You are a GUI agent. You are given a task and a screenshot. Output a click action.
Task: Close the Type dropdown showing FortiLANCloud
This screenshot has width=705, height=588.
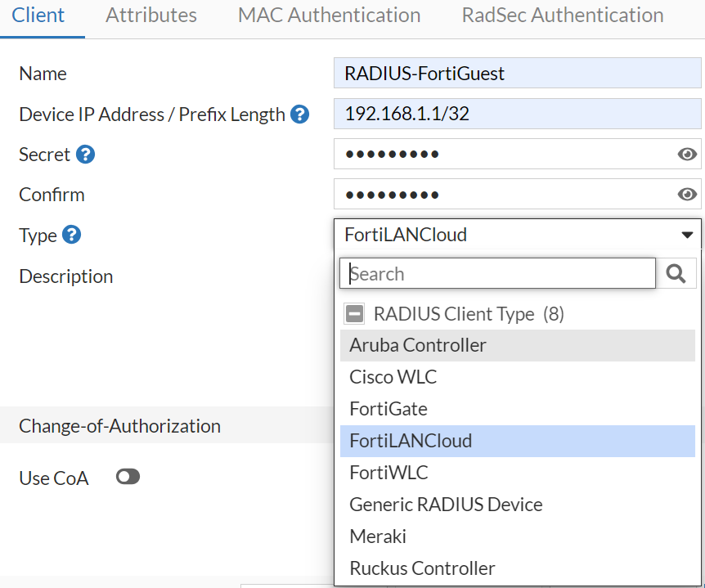point(518,234)
